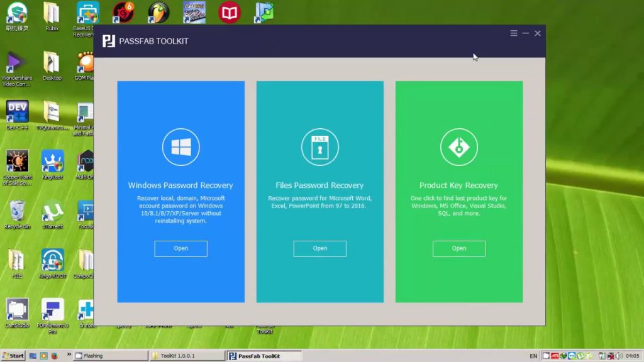The image size is (644, 362).
Task: Open Product Key Recovery
Action: [458, 248]
